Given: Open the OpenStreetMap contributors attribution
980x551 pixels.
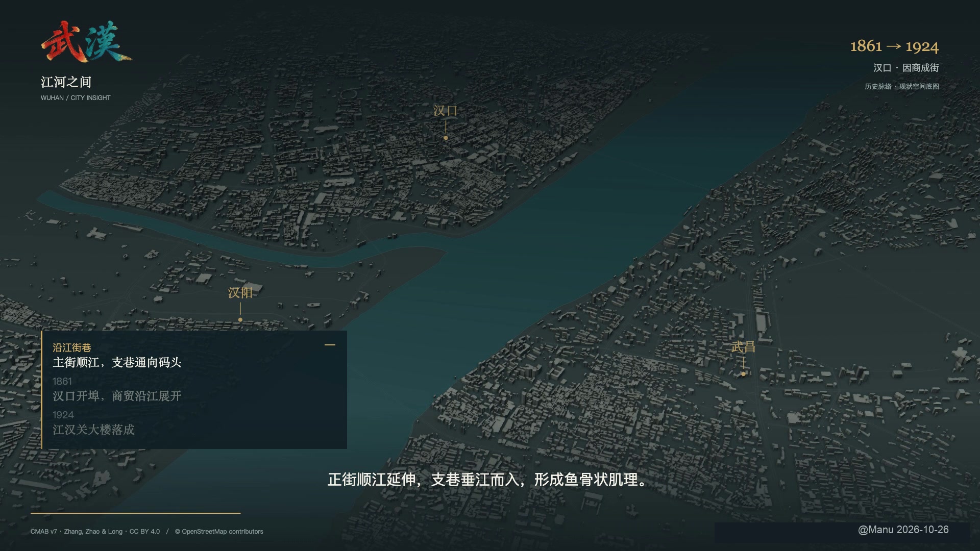Looking at the screenshot, I should pyautogui.click(x=219, y=532).
